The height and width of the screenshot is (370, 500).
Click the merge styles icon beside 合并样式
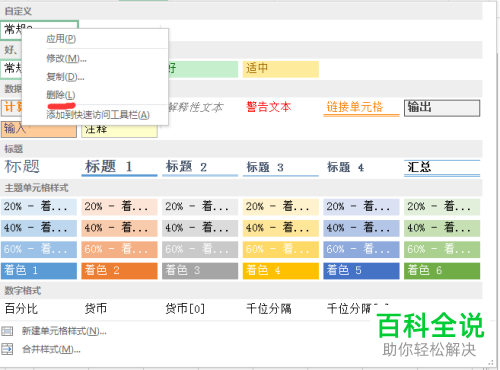(7, 349)
